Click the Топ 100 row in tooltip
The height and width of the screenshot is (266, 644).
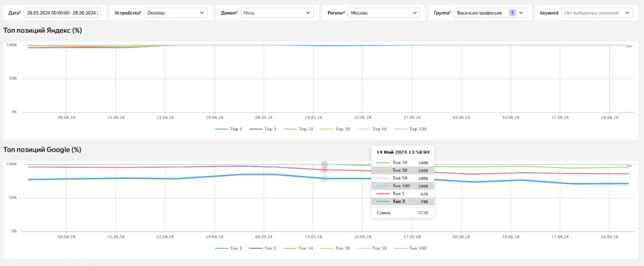pyautogui.click(x=403, y=186)
